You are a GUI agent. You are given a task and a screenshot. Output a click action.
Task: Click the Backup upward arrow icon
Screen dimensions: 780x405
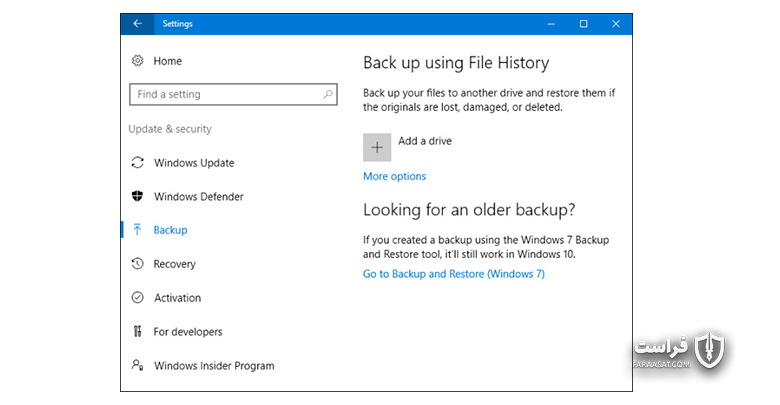tap(137, 229)
